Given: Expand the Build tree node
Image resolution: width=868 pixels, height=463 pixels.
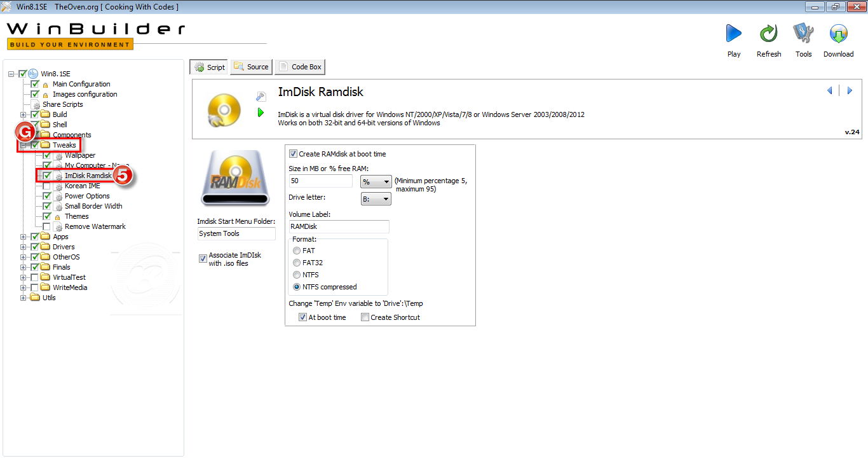Looking at the screenshot, I should click(24, 114).
